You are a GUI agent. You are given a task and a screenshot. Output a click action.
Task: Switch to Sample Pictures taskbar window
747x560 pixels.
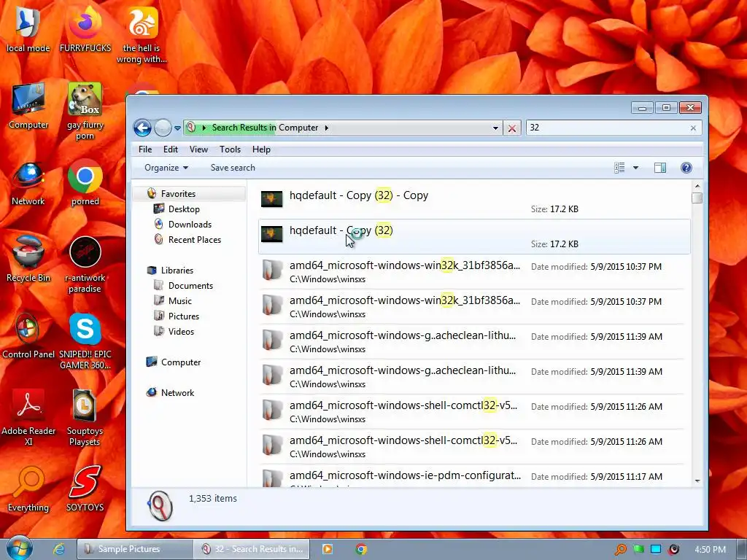coord(135,549)
